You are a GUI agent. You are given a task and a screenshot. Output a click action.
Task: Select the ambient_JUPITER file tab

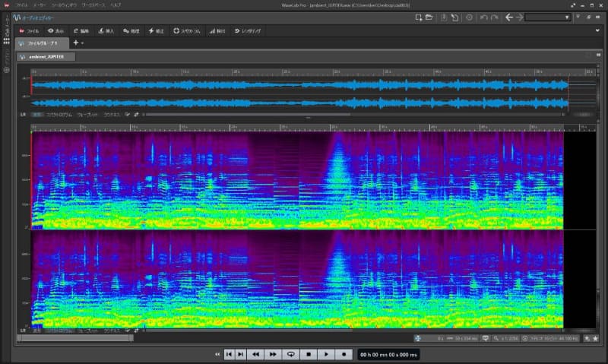(46, 57)
